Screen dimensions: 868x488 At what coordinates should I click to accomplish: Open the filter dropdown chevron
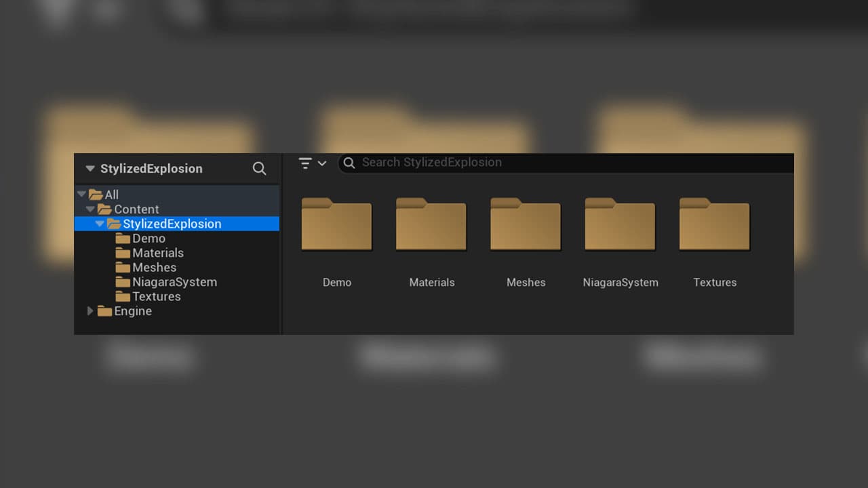[322, 163]
